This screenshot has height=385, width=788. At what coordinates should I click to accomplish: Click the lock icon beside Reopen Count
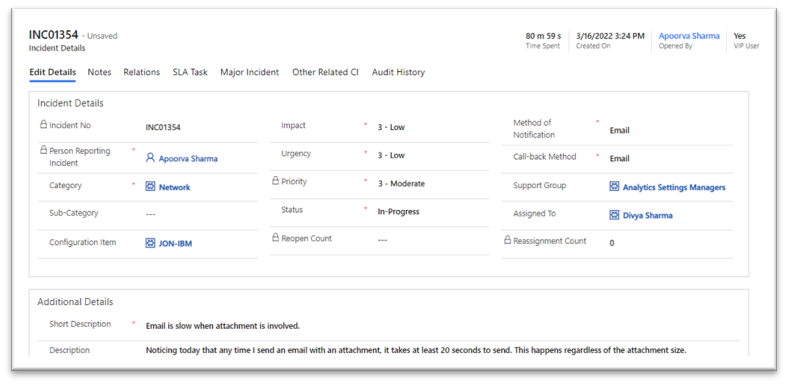click(x=275, y=237)
